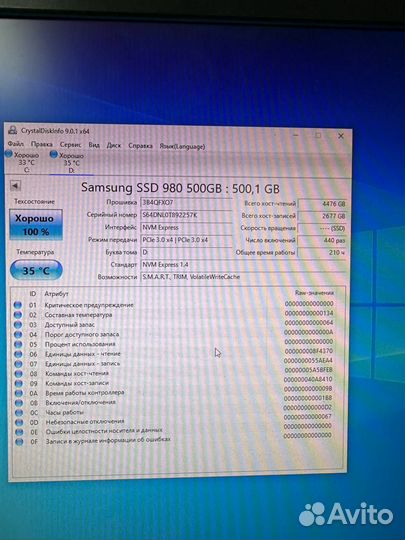Screen dimensions: 405x540
Task: Click the status icon for attribute 0B
Action: click(x=19, y=403)
